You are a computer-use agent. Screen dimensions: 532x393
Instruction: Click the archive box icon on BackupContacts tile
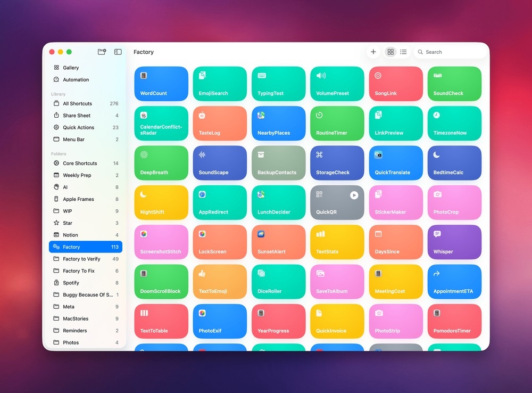(x=261, y=155)
